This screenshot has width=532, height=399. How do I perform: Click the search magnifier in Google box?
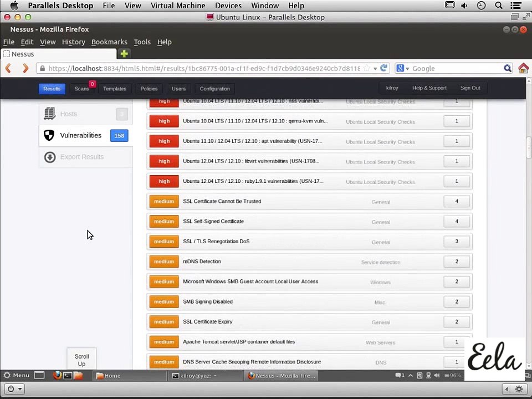(x=507, y=68)
